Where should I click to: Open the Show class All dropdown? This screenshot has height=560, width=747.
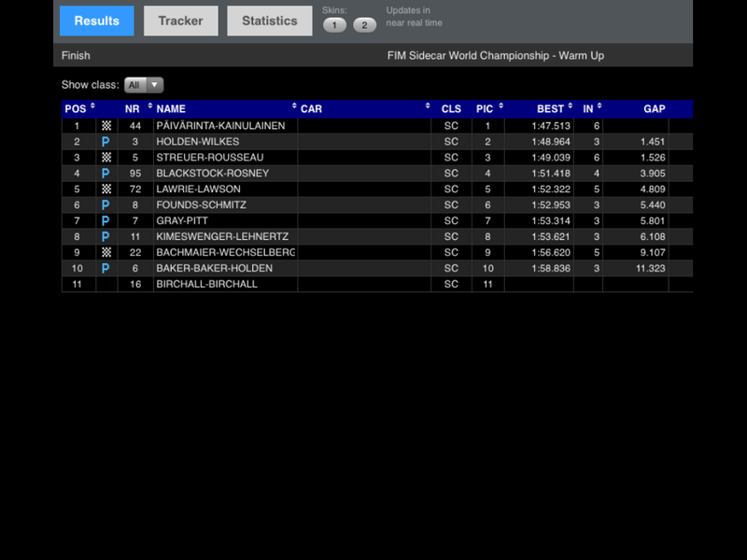point(144,85)
